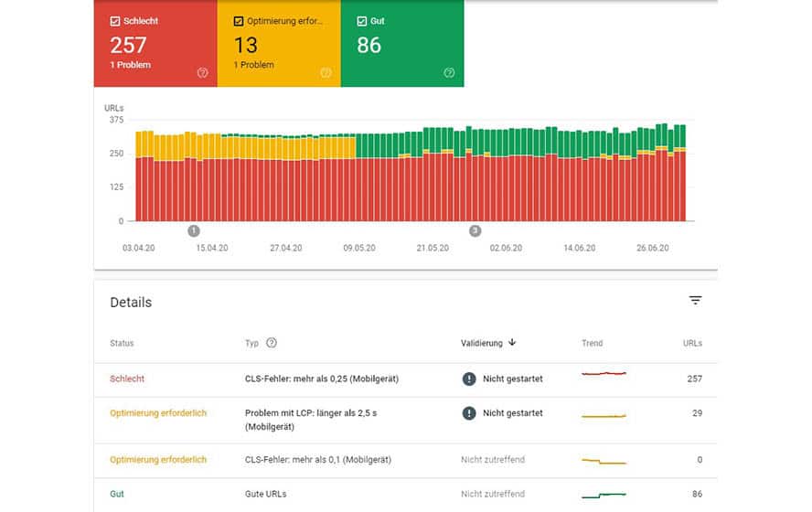The height and width of the screenshot is (512, 812).
Task: Click warning icon for LCP problem row
Action: coord(469,413)
